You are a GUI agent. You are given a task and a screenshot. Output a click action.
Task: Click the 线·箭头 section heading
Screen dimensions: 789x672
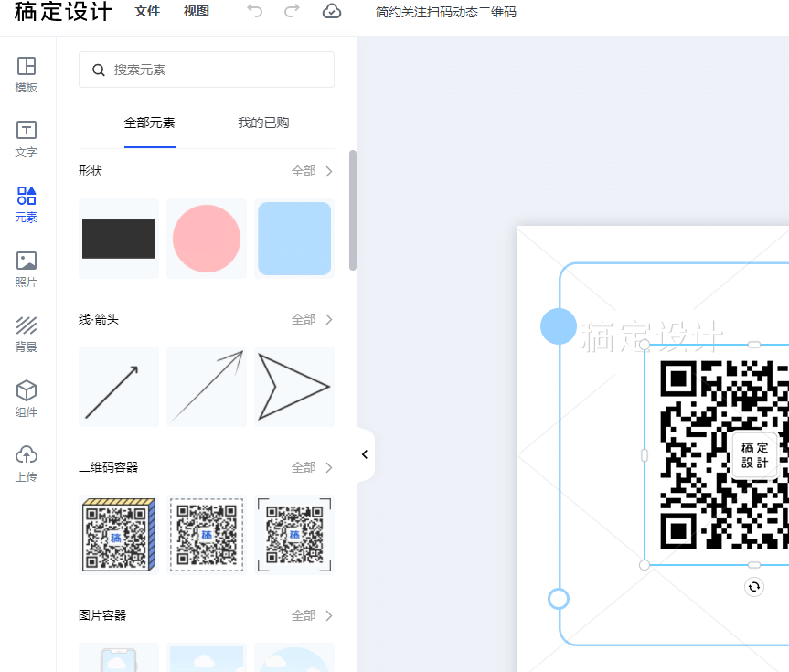99,319
